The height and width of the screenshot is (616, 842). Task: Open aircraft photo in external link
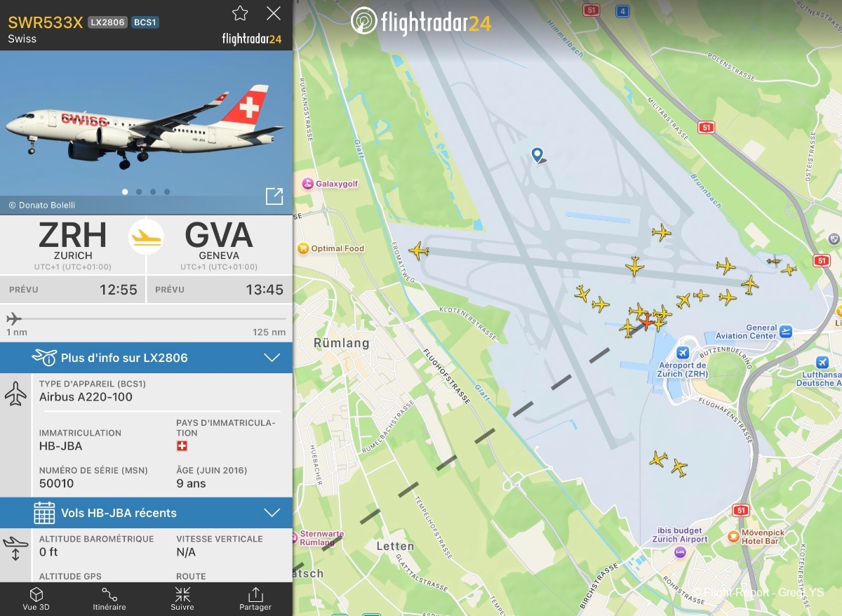tap(274, 196)
